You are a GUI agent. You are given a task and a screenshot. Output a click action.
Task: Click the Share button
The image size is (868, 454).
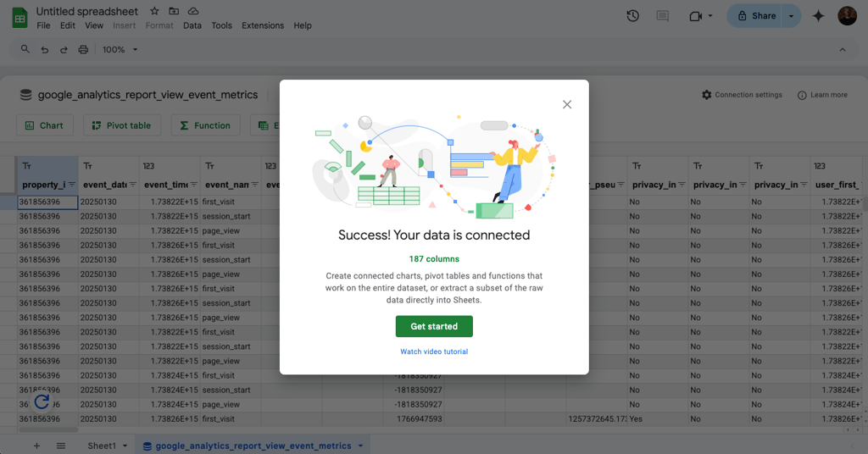tap(757, 16)
